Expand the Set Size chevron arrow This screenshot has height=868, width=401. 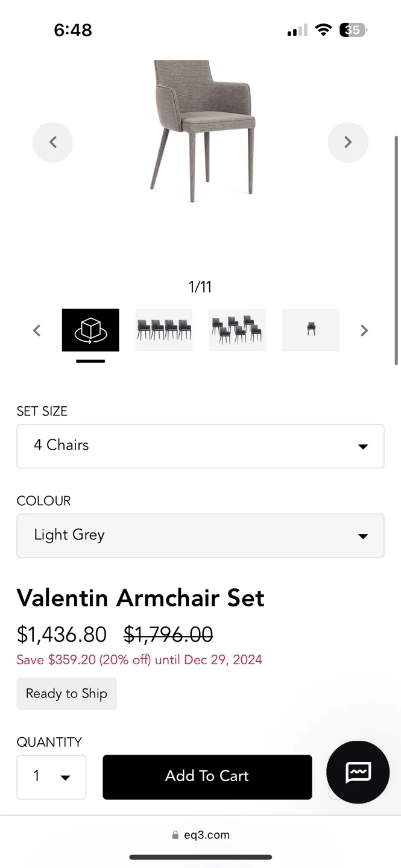(x=362, y=446)
